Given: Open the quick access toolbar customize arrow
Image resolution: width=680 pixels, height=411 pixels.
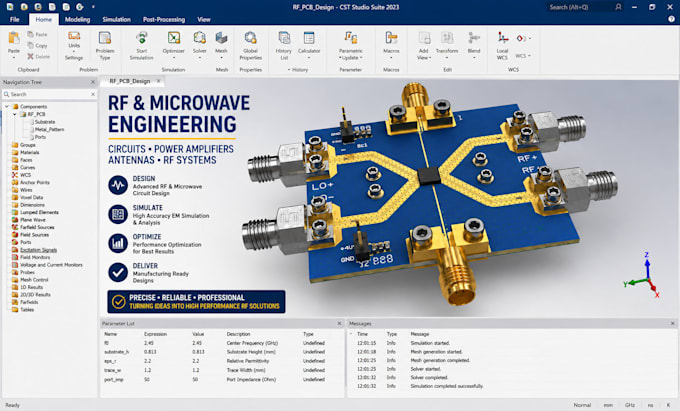Looking at the screenshot, I should [x=93, y=7].
